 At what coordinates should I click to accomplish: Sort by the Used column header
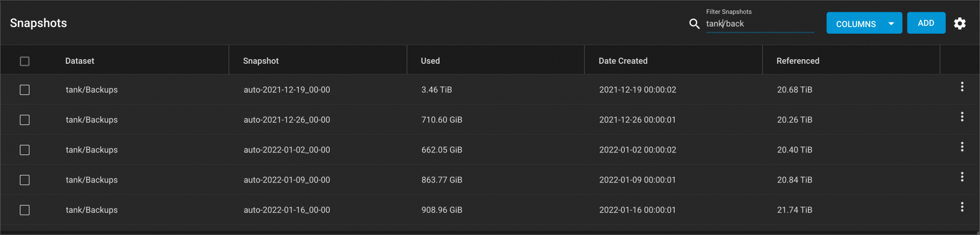point(430,61)
